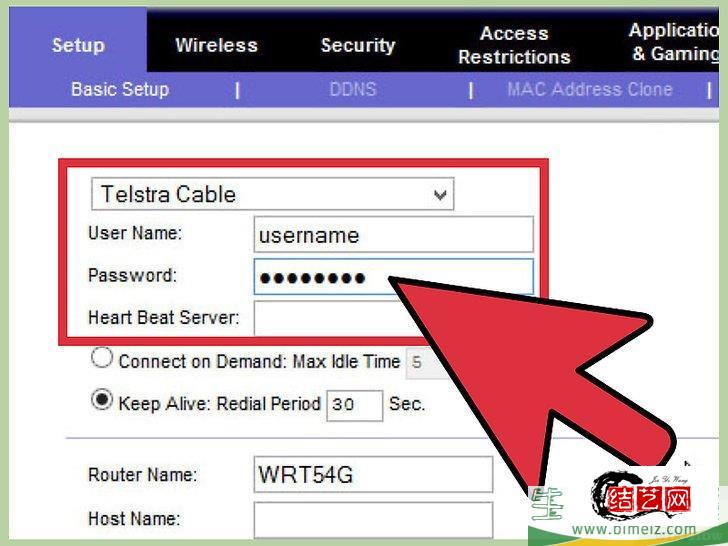
Task: Click the www.dimeiz.com watermark link
Action: tap(634, 530)
